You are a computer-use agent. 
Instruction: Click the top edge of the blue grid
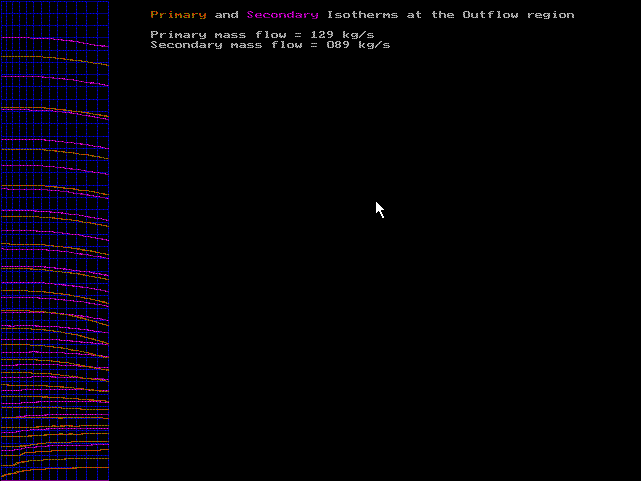point(55,1)
